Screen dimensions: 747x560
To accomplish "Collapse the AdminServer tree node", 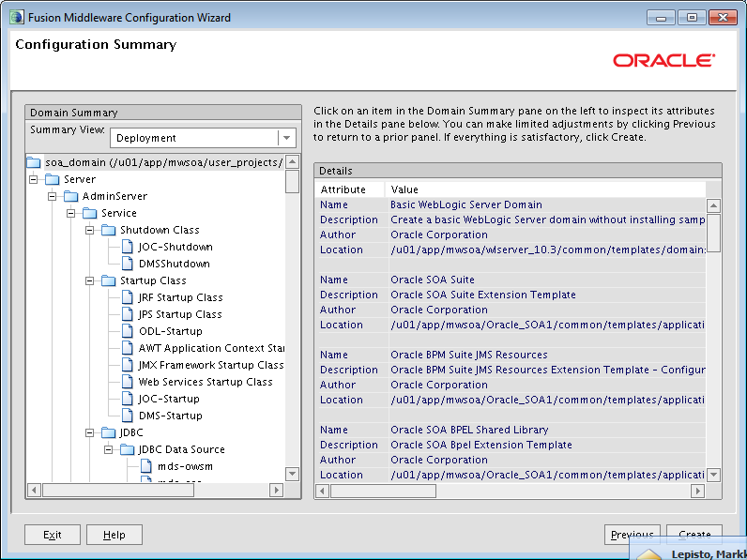I will (52, 196).
